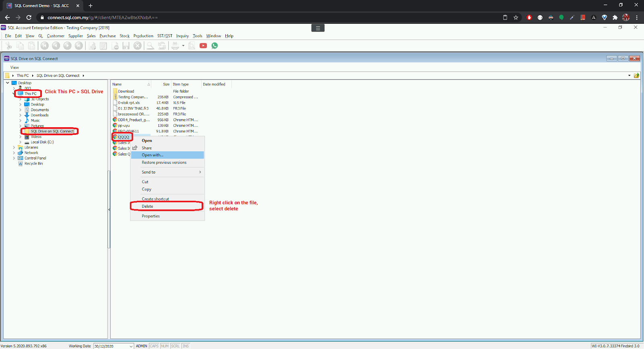Open the Working Date dropdown
644x349 pixels.
coord(131,346)
